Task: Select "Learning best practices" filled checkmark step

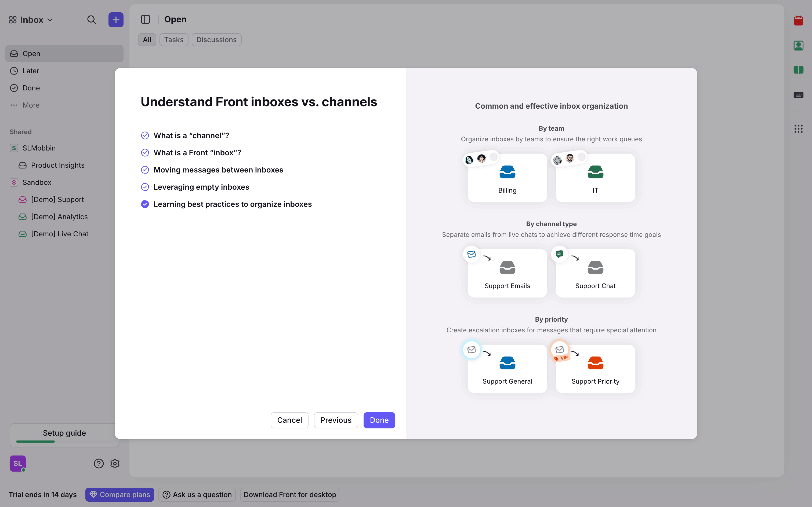Action: (x=145, y=204)
